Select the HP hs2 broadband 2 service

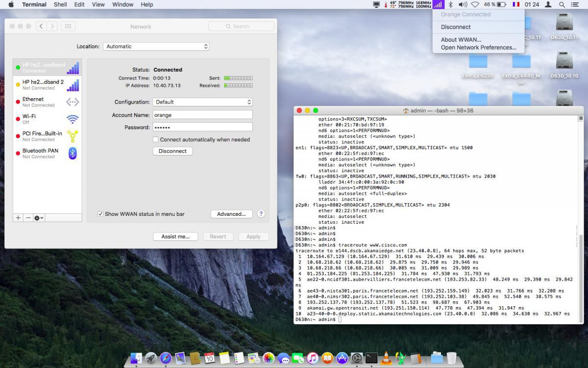[x=47, y=85]
